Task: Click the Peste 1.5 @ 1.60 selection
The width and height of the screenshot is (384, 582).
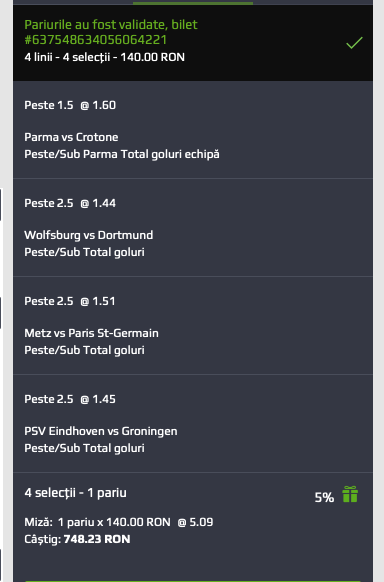Action: [70, 105]
